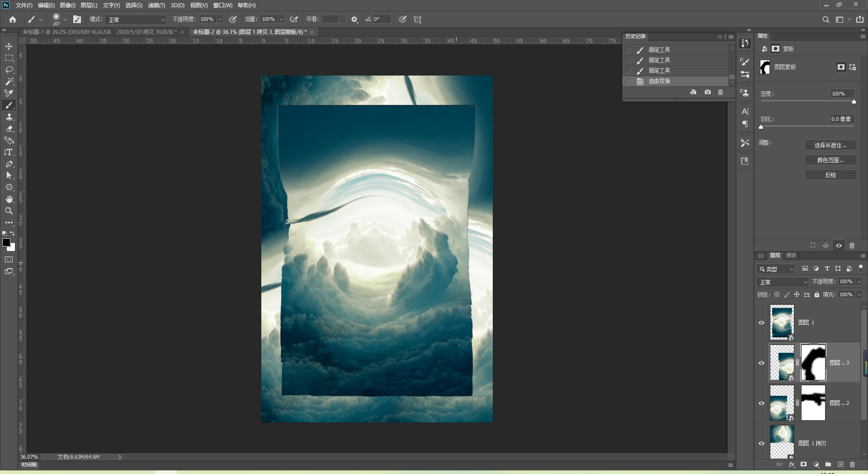868x474 pixels.
Task: Select the Horizontal Type tool
Action: [x=9, y=152]
